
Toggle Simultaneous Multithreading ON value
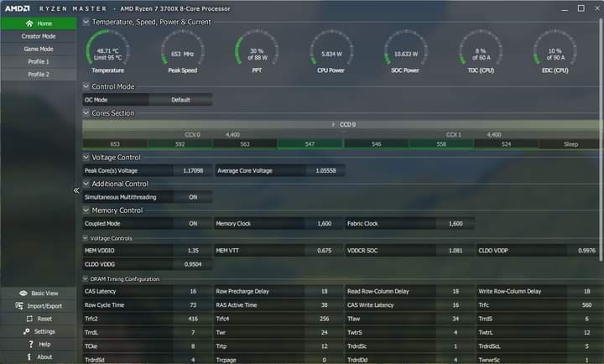tap(193, 197)
